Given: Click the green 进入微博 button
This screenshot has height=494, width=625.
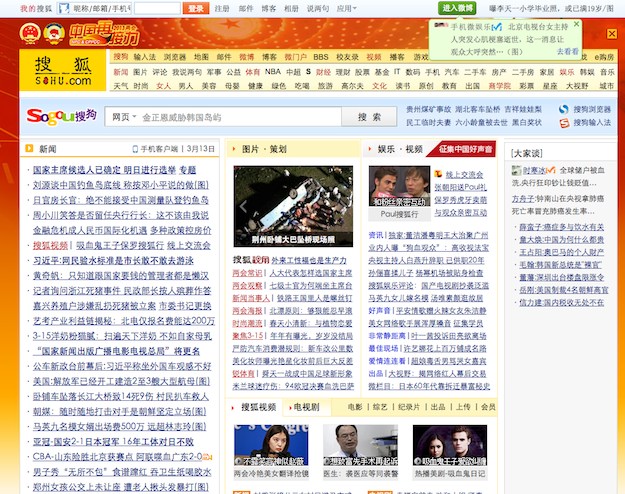Looking at the screenshot, I should (x=457, y=8).
